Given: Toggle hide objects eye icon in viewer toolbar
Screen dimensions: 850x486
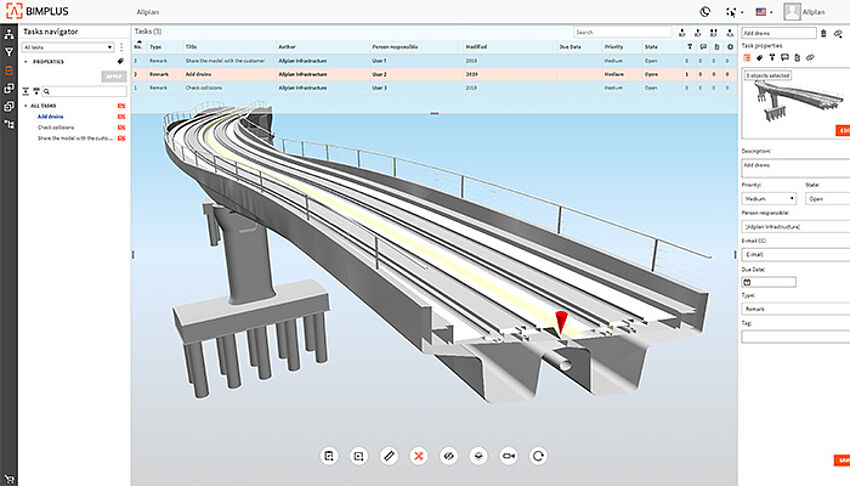Looking at the screenshot, I should 449,456.
